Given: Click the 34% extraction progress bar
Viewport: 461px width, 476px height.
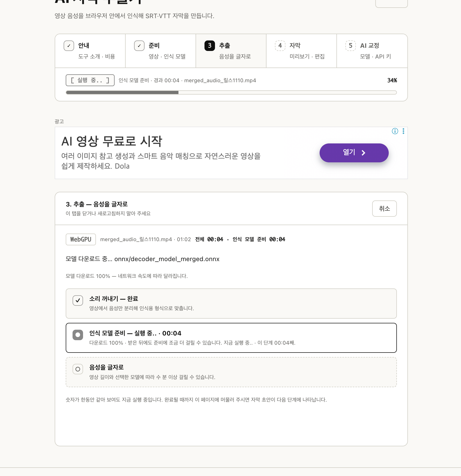Looking at the screenshot, I should tap(231, 92).
